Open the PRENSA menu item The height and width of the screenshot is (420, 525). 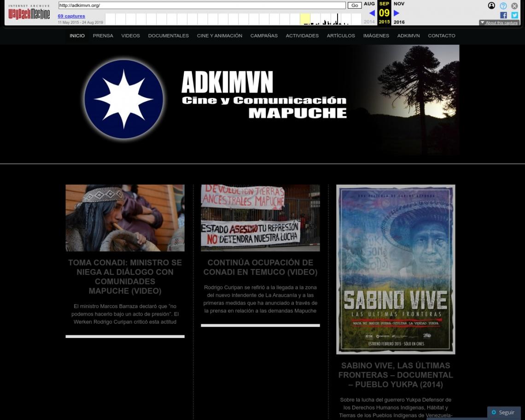point(103,35)
